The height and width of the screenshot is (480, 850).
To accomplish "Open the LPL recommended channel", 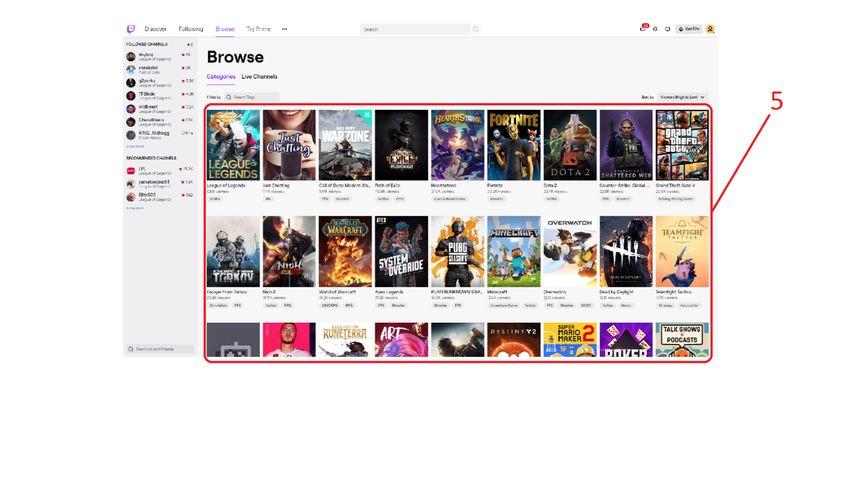I will (x=159, y=170).
